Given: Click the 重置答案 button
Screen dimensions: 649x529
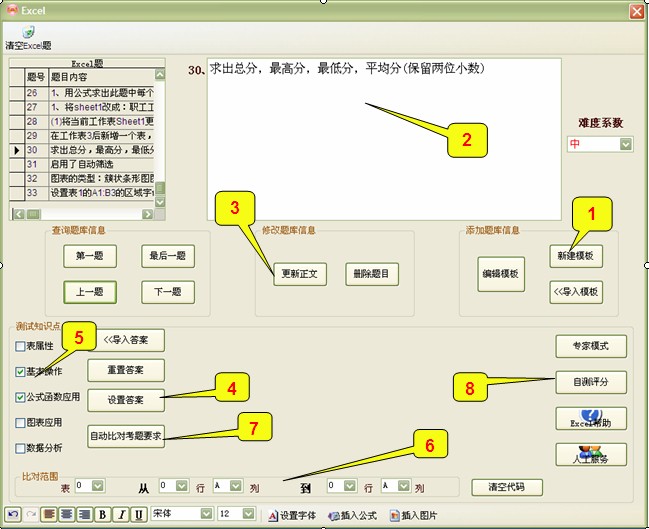Looking at the screenshot, I should click(126, 370).
